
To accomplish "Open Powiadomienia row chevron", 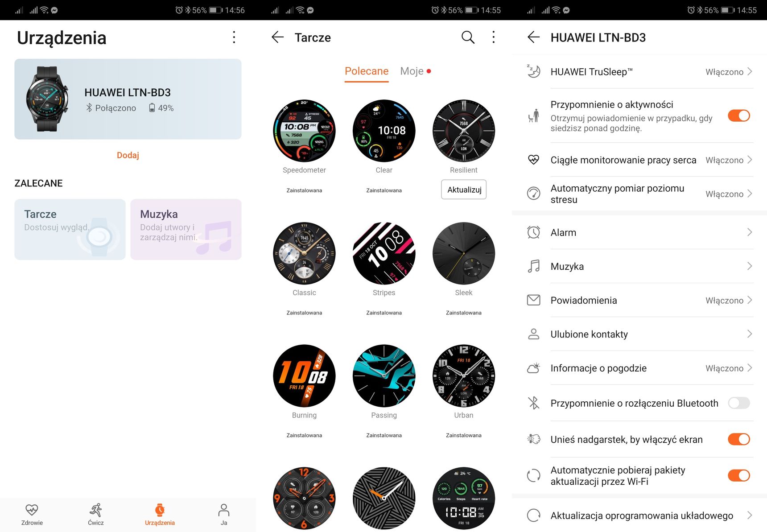I will [749, 300].
